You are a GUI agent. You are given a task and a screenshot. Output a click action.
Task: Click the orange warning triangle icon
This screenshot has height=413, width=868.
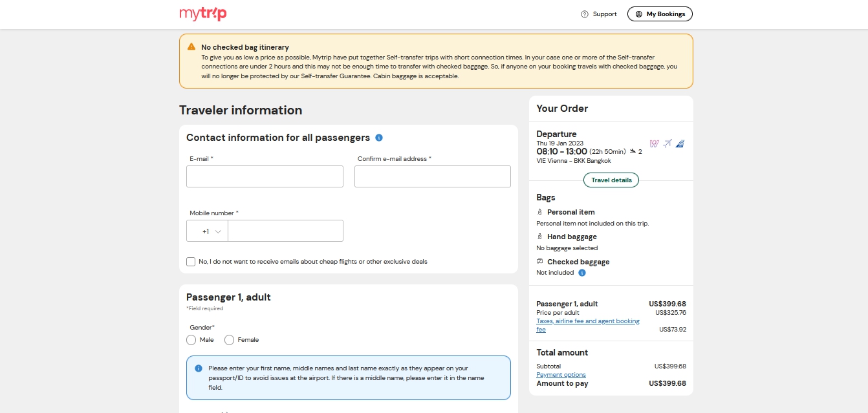coord(191,47)
